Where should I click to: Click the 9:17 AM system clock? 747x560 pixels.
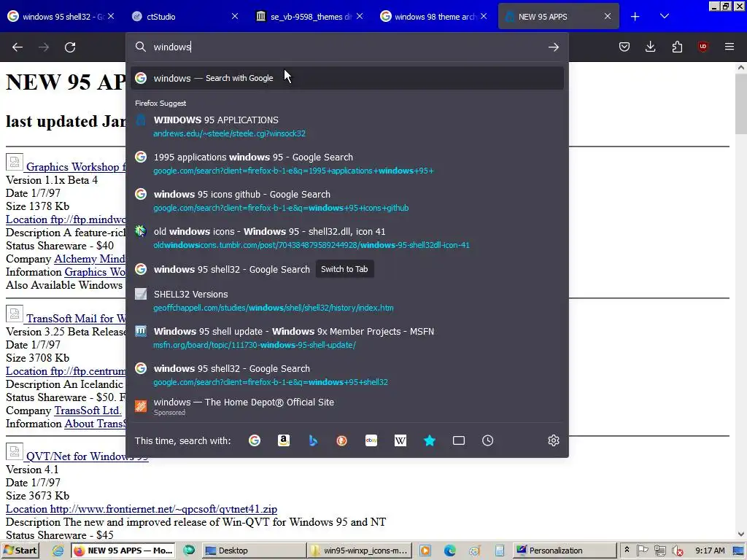[x=709, y=551]
